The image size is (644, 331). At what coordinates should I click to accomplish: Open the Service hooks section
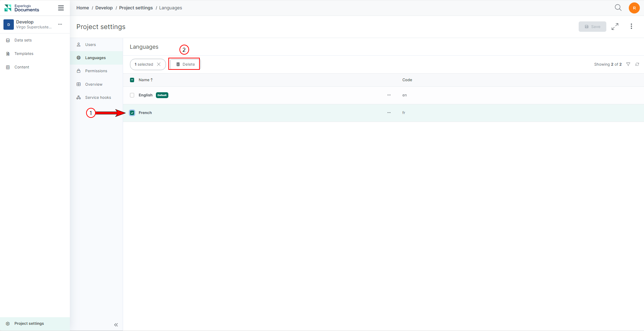[x=98, y=98]
